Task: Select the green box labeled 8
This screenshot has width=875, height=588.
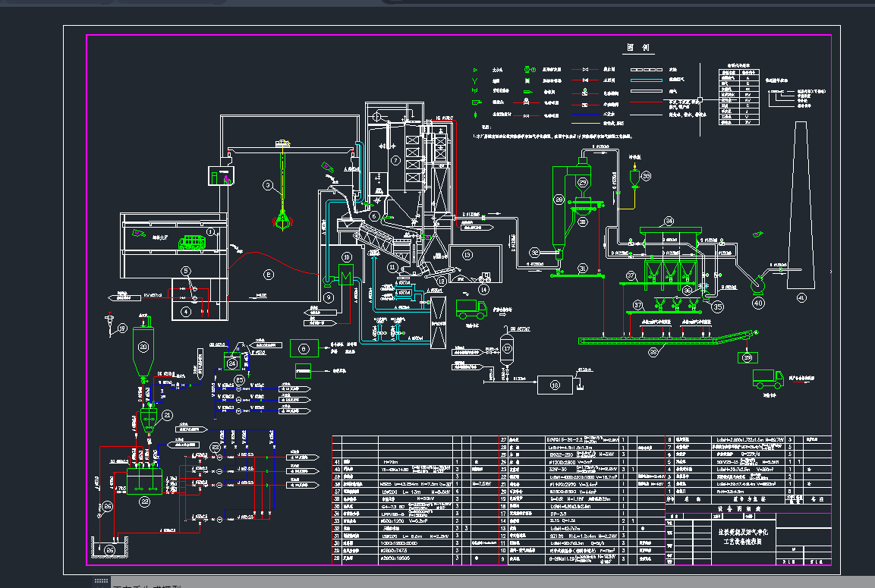Action: (x=304, y=349)
